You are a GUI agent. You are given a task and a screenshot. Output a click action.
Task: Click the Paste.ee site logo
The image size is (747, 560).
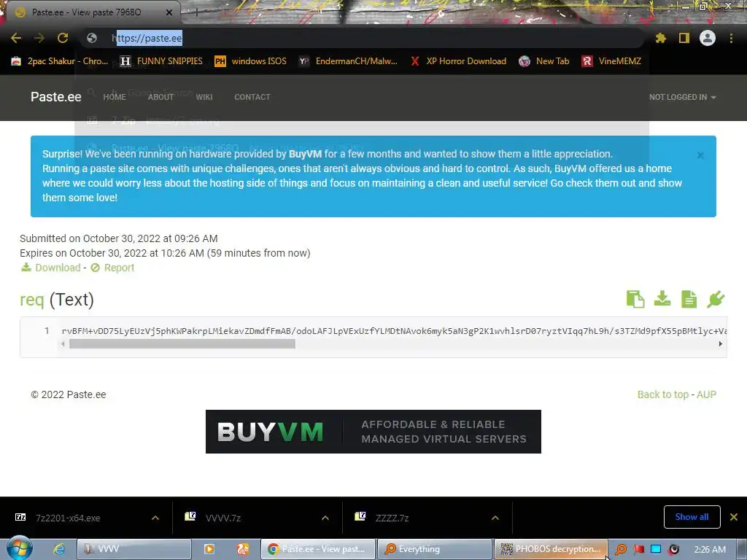tap(55, 97)
